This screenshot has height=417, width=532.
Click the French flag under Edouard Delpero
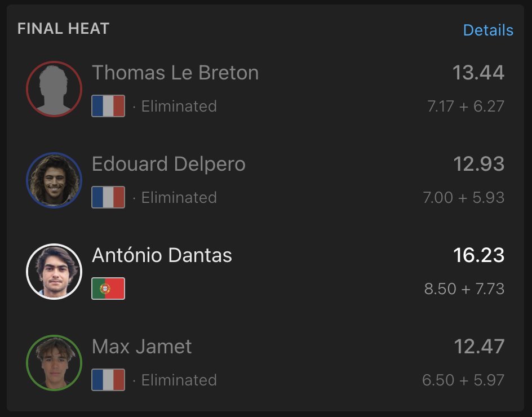[x=108, y=197]
